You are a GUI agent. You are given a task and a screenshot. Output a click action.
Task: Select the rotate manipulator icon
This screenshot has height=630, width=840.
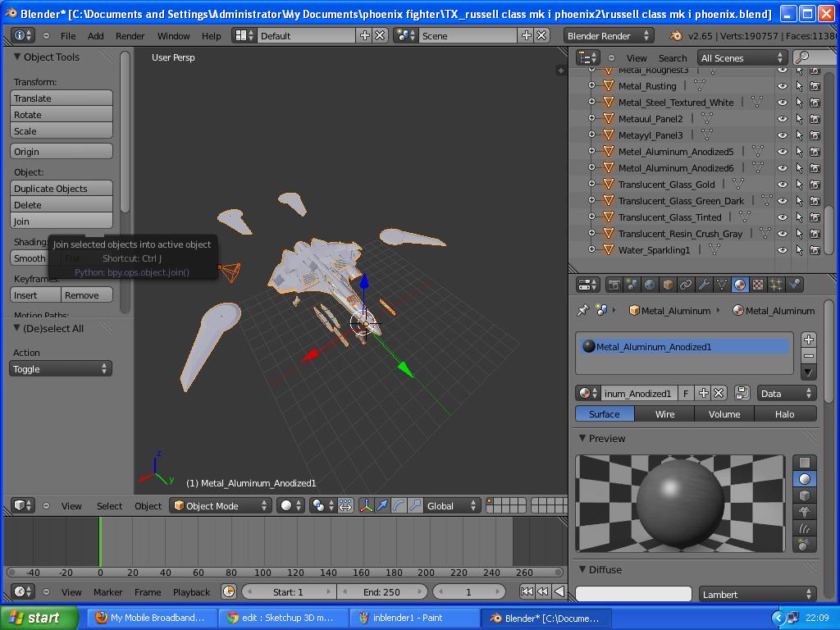(398, 505)
